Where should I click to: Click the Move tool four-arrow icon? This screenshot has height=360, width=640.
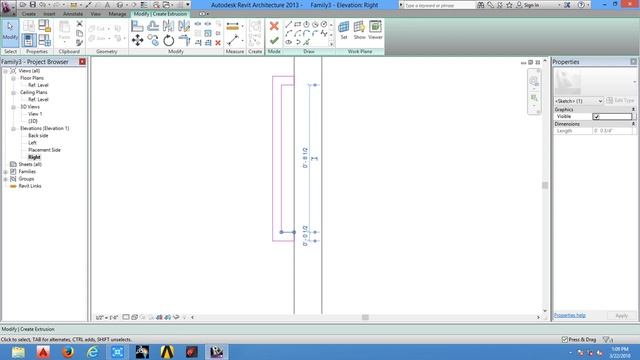[138, 40]
